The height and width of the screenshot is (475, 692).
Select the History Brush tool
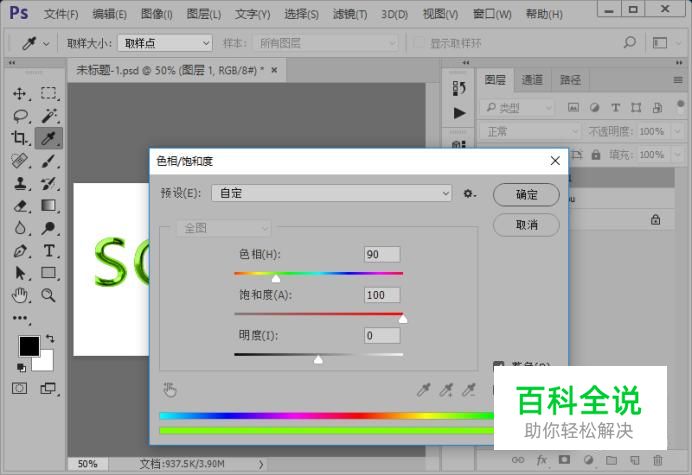tap(49, 183)
